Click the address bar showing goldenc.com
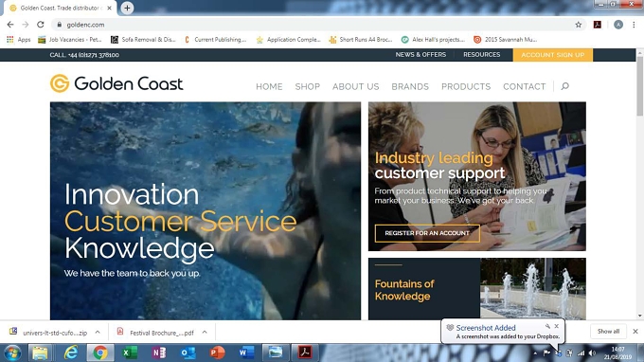 point(313,25)
